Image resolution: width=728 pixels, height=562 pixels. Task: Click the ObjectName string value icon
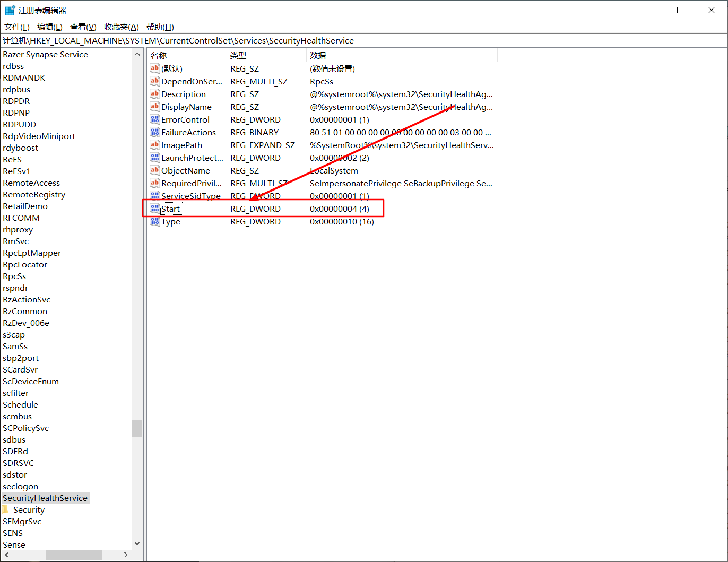click(x=155, y=170)
